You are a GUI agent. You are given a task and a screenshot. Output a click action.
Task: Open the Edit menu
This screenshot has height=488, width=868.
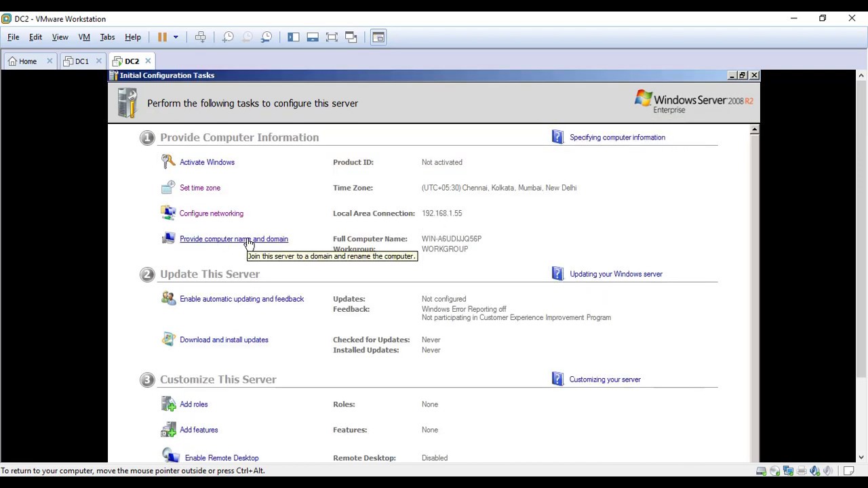pyautogui.click(x=35, y=37)
